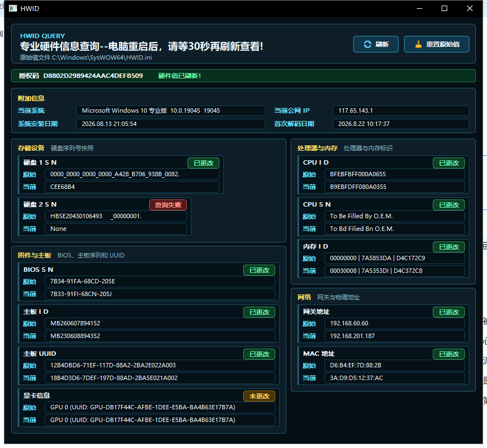Click the HWID QUERY header label
Viewport: 487px width, 448px height.
point(43,36)
